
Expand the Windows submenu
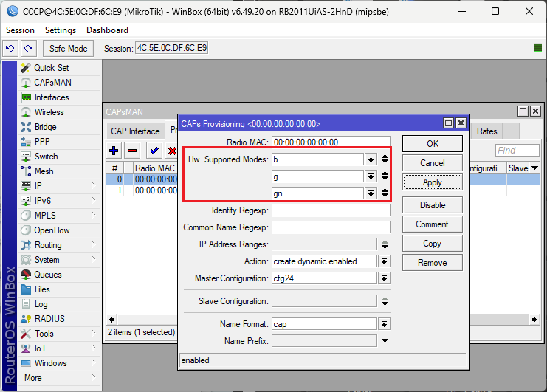[93, 362]
